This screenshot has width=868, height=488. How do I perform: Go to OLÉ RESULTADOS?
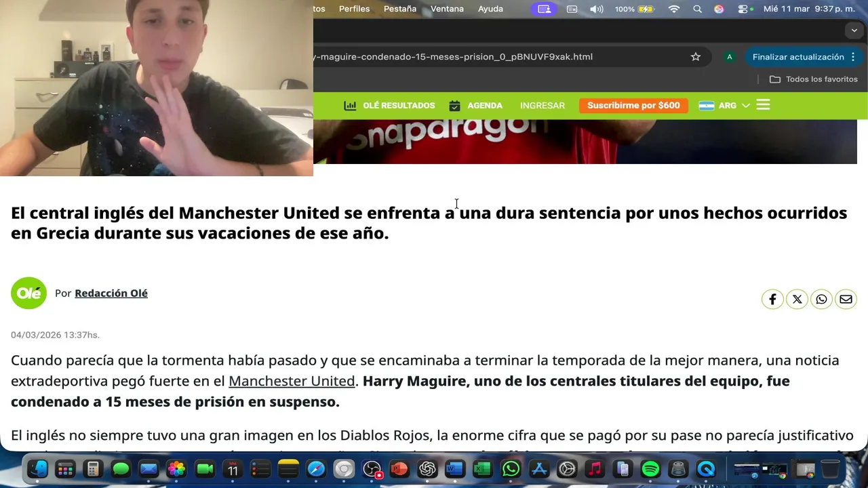click(x=390, y=106)
